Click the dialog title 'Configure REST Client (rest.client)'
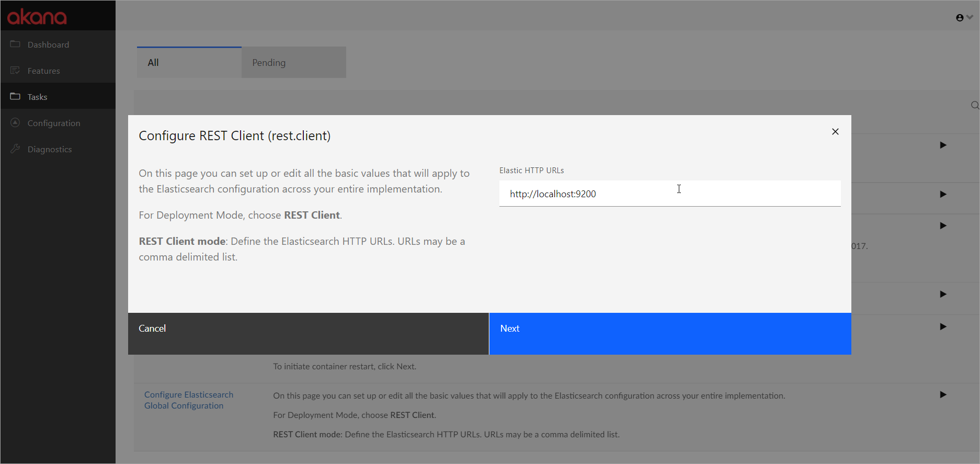 (x=234, y=136)
